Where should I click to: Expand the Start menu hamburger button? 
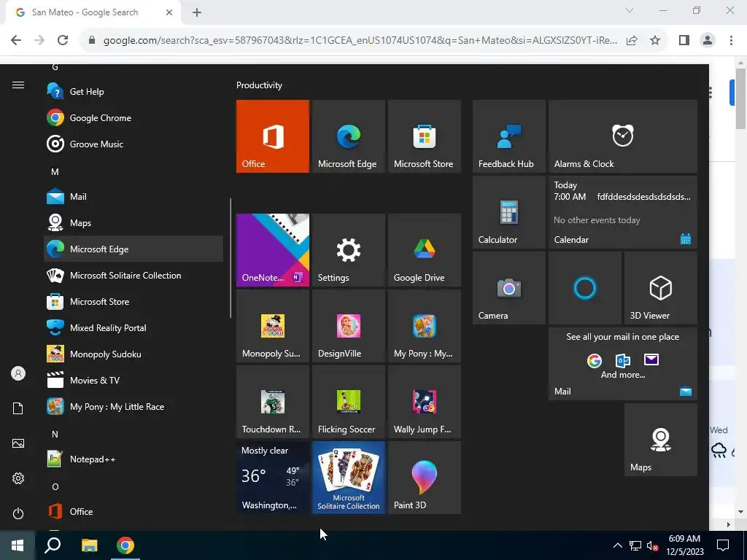18,85
